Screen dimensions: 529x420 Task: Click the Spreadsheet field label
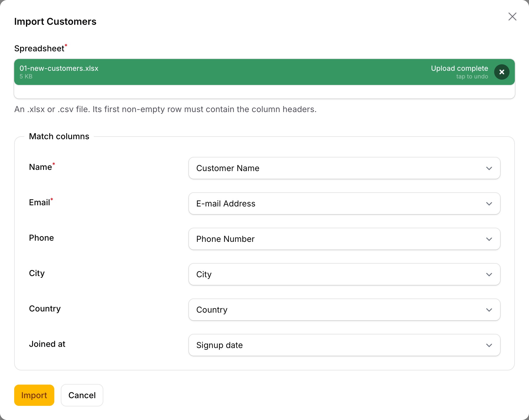(39, 48)
